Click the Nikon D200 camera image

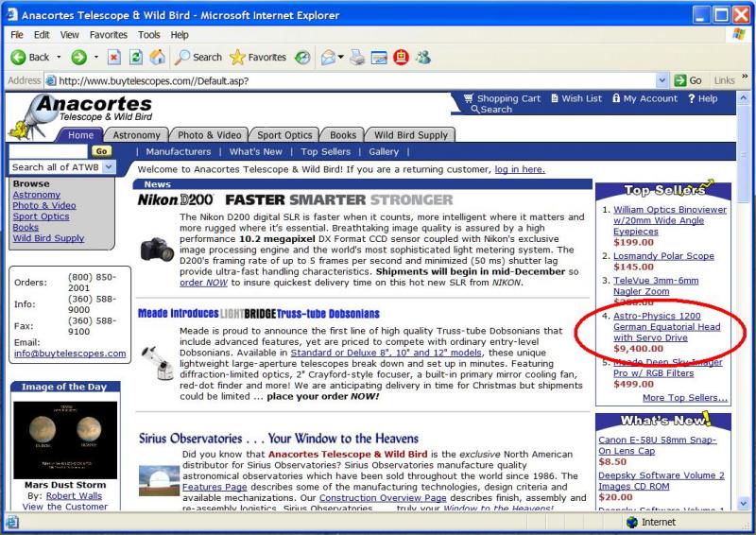157,249
